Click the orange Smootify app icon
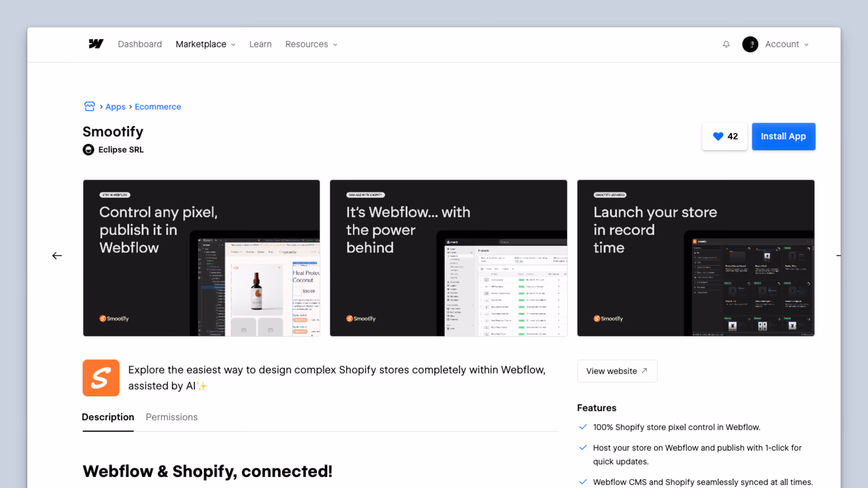The width and height of the screenshot is (868, 488). pyautogui.click(x=101, y=378)
